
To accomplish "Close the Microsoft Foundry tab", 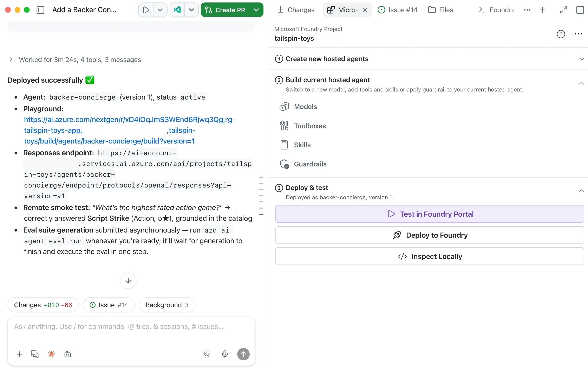I will coord(365,10).
